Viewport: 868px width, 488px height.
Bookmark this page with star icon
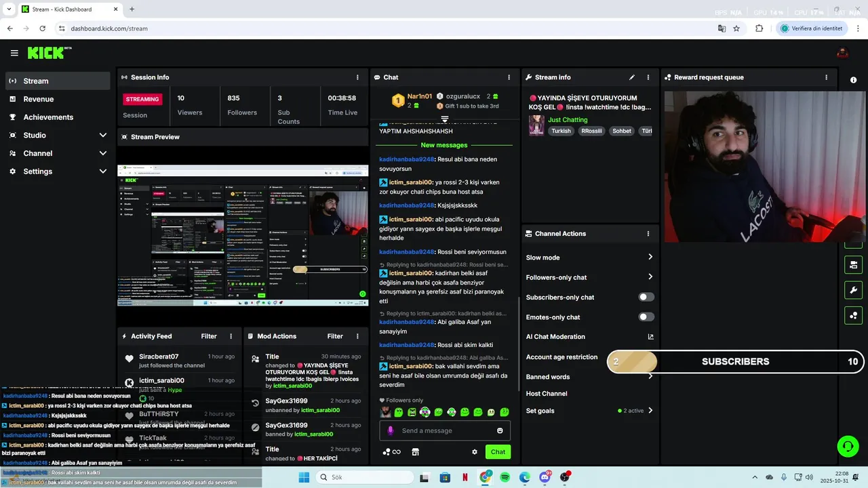736,28
